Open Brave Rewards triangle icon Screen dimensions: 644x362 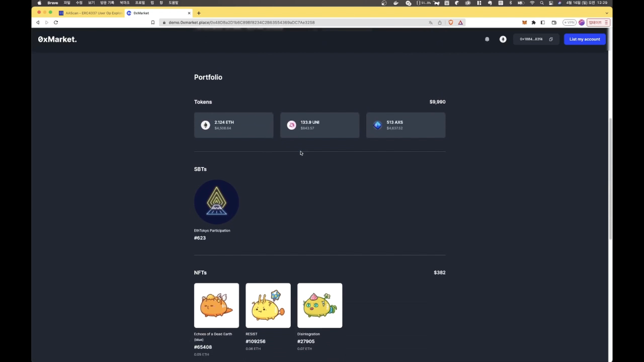coord(460,22)
